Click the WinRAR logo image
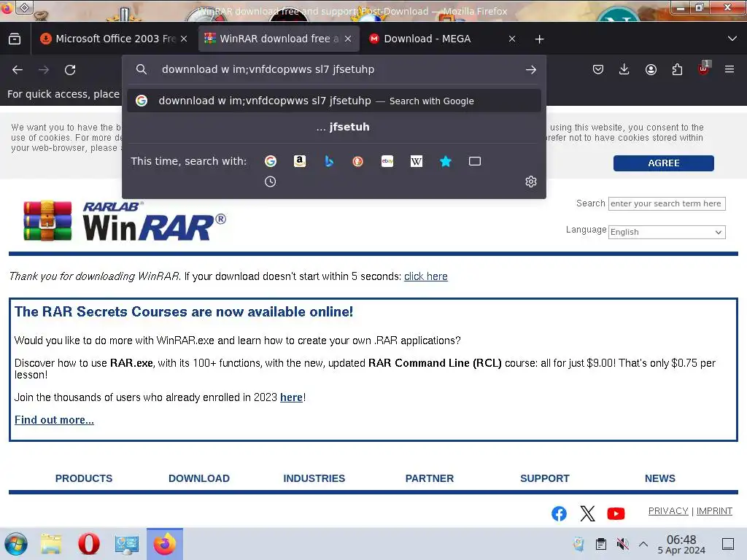747x560 pixels. point(124,221)
